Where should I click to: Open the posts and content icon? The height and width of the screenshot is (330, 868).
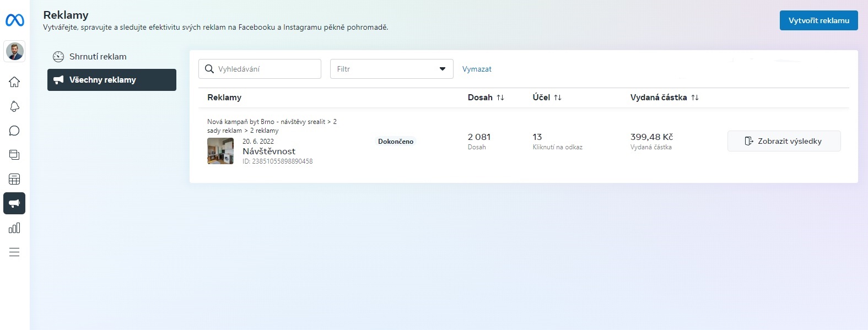click(14, 155)
